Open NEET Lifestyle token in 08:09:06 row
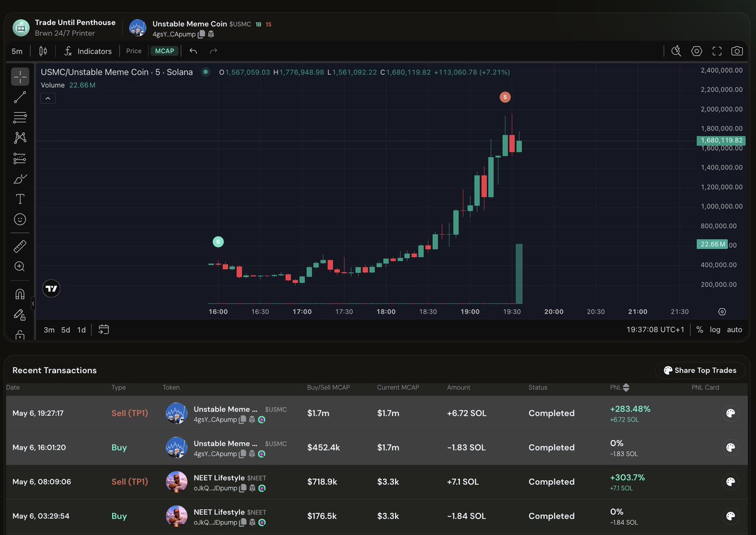The image size is (756, 535). [219, 478]
